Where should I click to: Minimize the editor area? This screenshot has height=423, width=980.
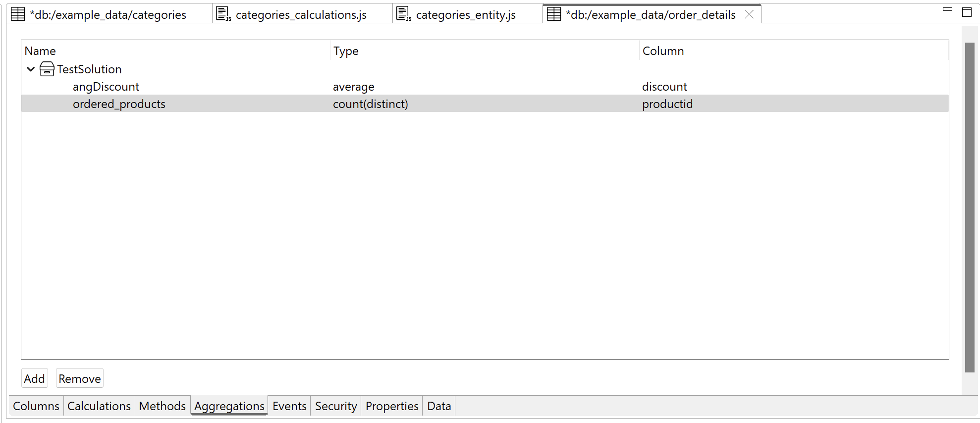947,10
